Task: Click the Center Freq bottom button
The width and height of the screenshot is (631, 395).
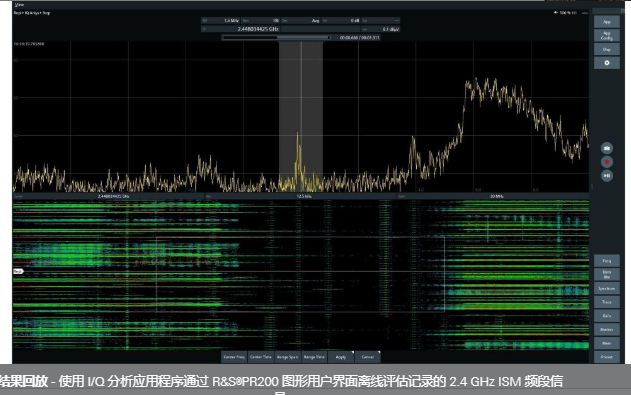Action: pos(234,357)
